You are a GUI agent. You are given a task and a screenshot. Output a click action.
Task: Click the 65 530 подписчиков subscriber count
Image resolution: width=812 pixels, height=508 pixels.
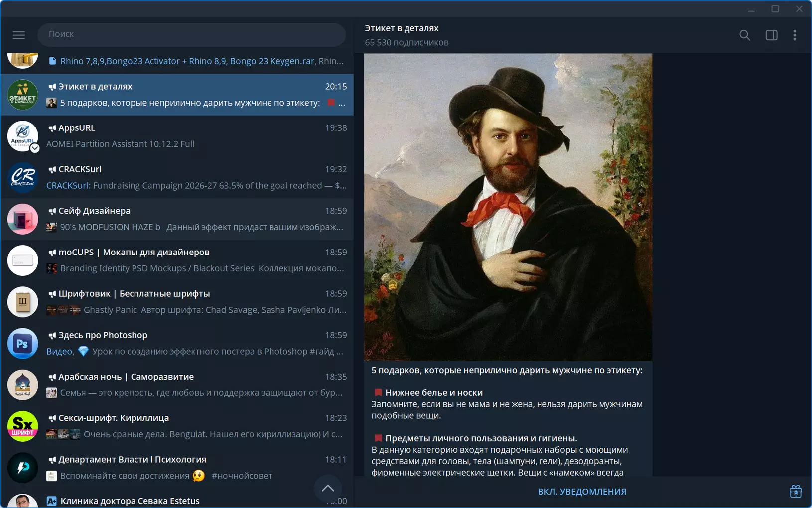[406, 43]
